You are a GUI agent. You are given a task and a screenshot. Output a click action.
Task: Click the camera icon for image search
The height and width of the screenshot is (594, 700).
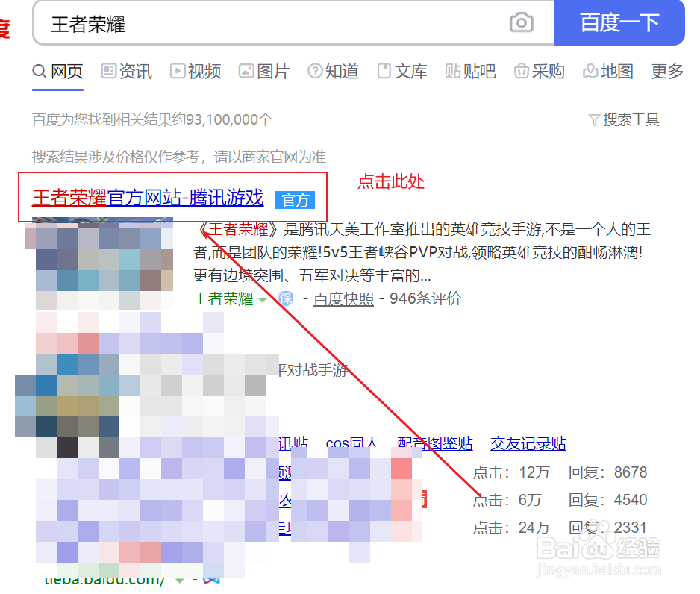click(x=521, y=23)
